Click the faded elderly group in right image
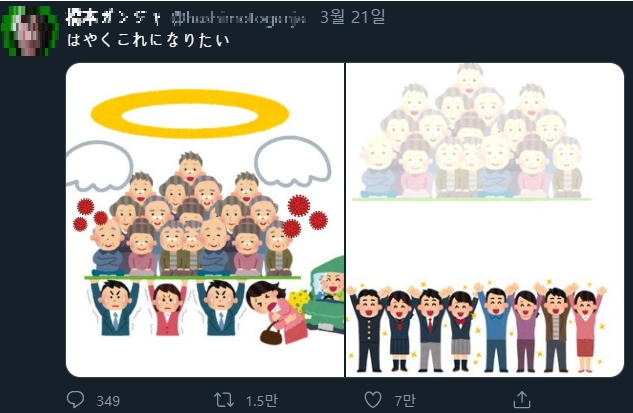 click(x=471, y=132)
